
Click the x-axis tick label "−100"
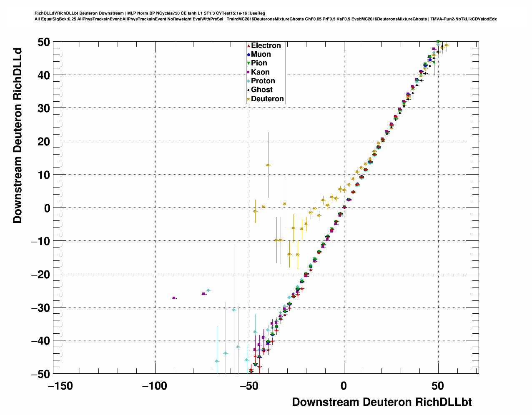pos(155,386)
